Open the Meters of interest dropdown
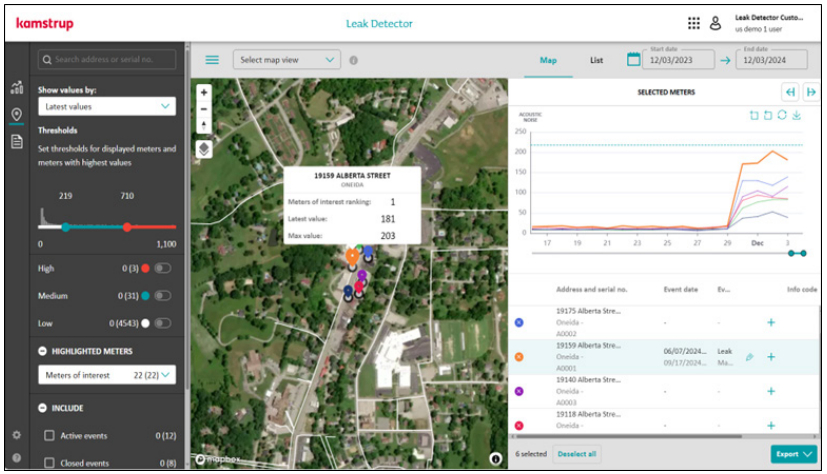827x474 pixels. 107,375
